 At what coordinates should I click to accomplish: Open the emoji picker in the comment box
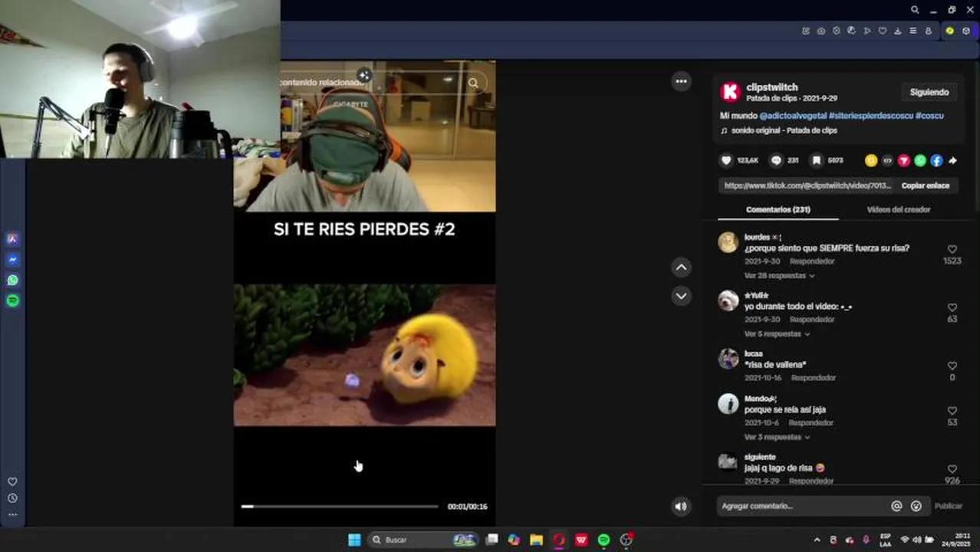tap(916, 506)
